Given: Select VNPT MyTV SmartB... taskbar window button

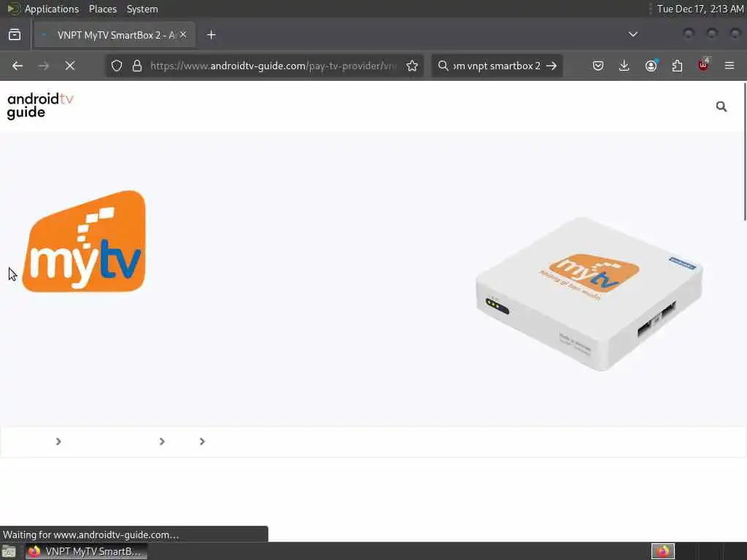Looking at the screenshot, I should (86, 551).
